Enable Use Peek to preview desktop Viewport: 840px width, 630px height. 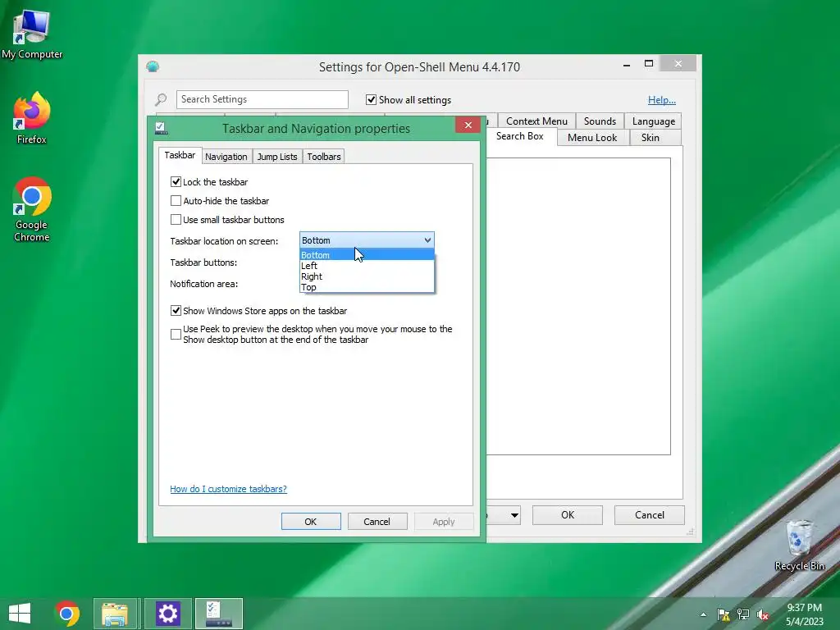tap(176, 335)
